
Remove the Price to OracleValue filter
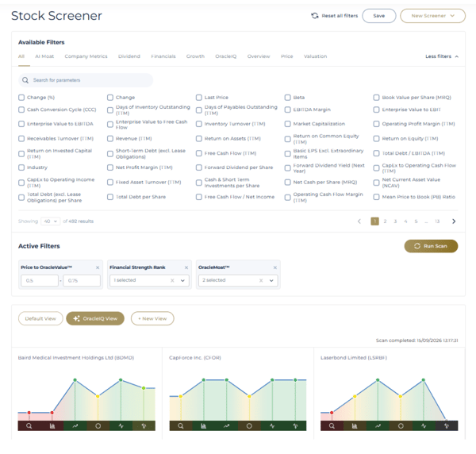98,267
